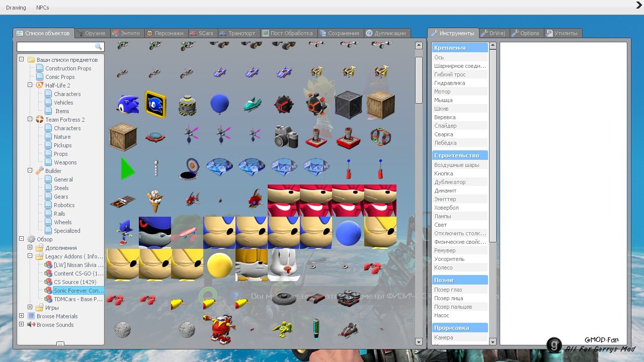Select the Ось tool
Image resolution: width=644 pixels, height=362 pixels.
tap(460, 57)
